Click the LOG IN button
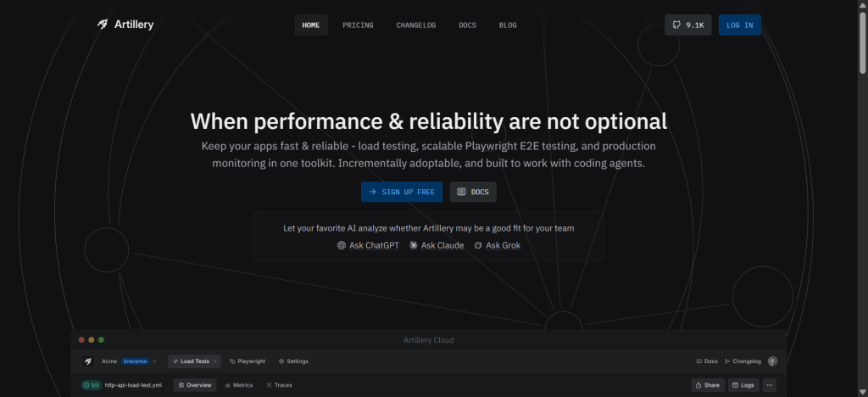Viewport: 868px width, 397px height. point(739,25)
